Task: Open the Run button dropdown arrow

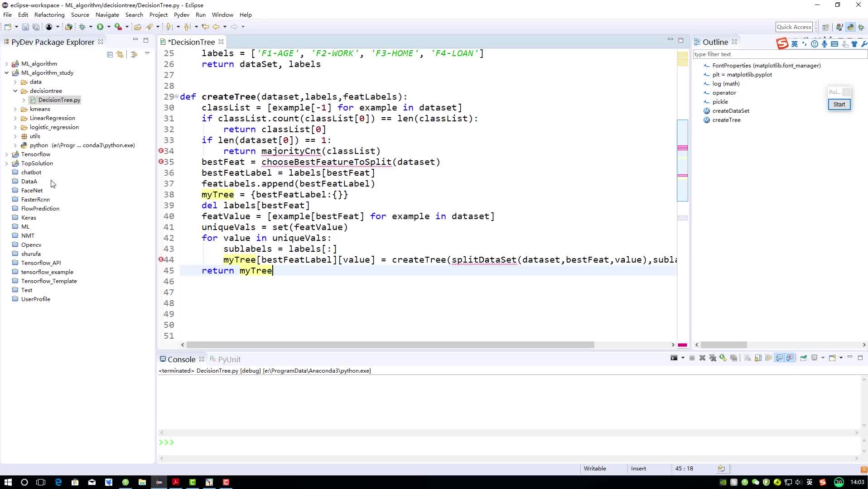Action: point(109,27)
